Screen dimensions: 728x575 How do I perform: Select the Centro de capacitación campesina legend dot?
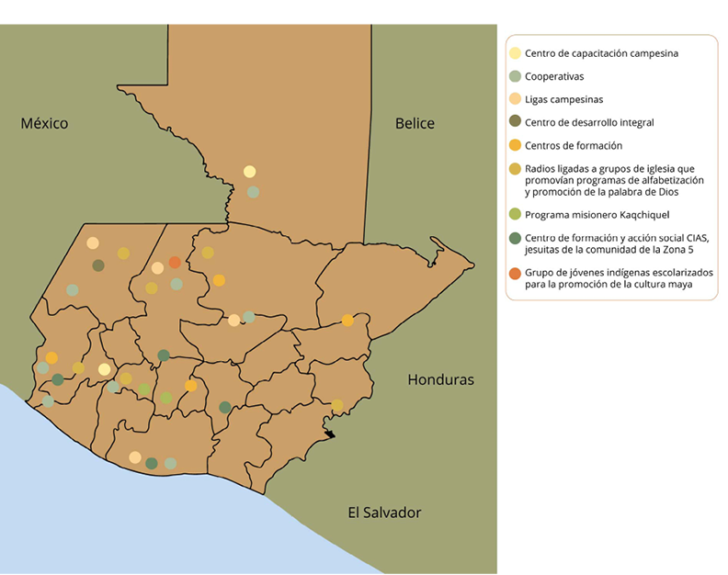pyautogui.click(x=516, y=53)
